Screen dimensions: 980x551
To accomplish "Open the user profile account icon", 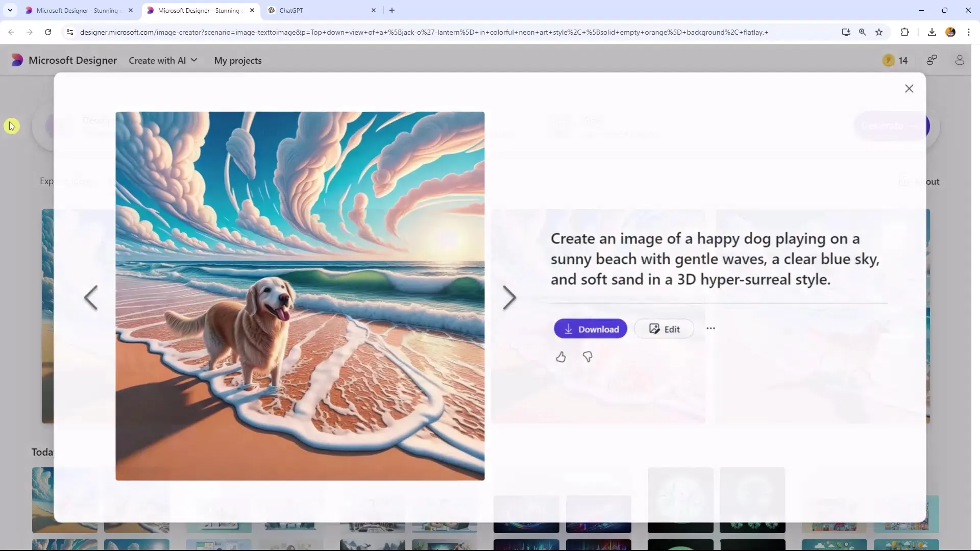I will click(x=959, y=60).
